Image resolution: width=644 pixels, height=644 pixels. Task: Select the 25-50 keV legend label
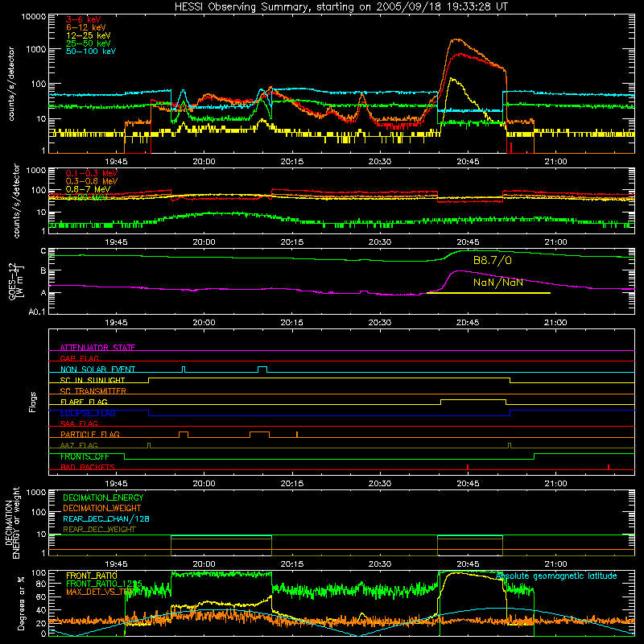pyautogui.click(x=89, y=43)
